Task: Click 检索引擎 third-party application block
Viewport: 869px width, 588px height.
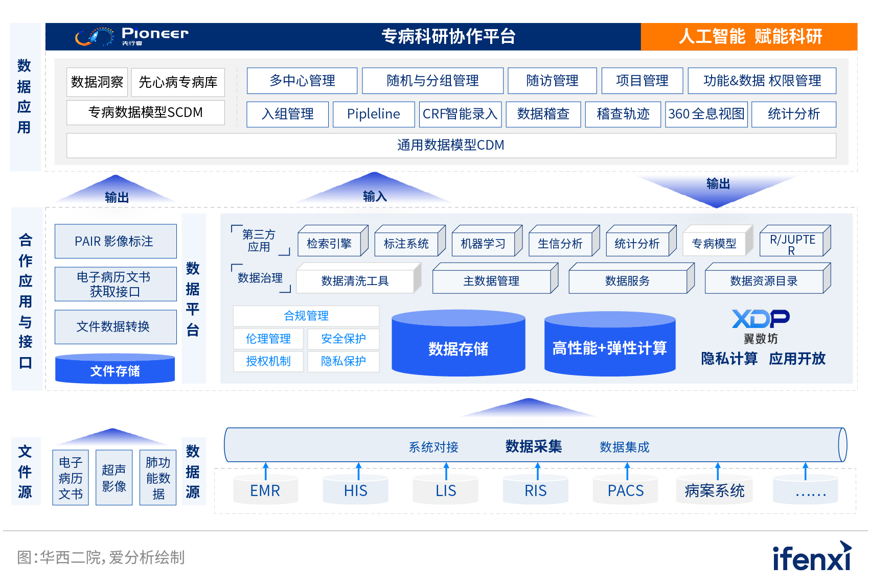Action: (x=329, y=244)
